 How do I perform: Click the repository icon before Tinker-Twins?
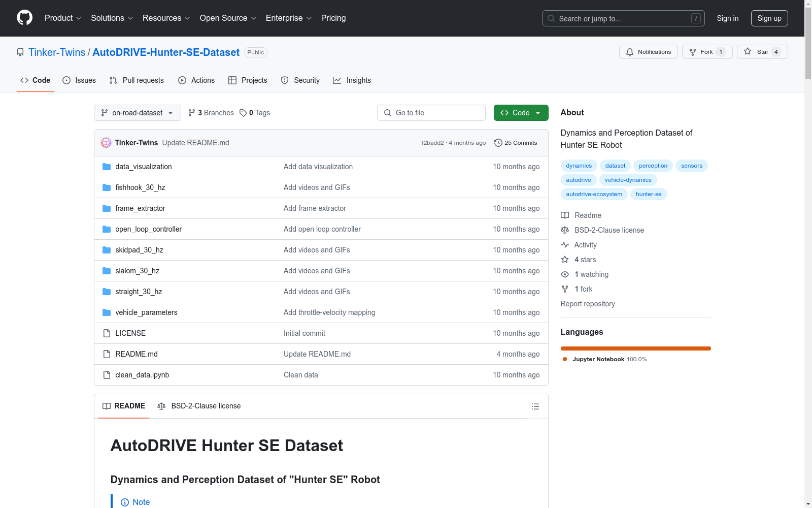point(20,52)
